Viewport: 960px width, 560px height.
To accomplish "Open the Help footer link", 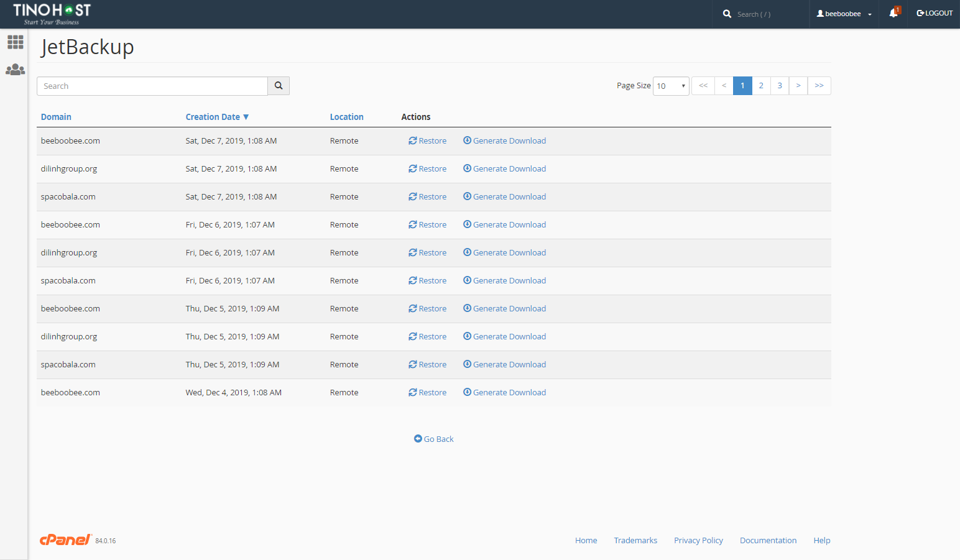I will tap(822, 540).
